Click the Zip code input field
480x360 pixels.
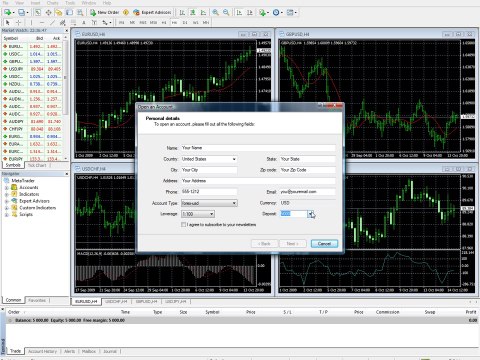[307, 170]
